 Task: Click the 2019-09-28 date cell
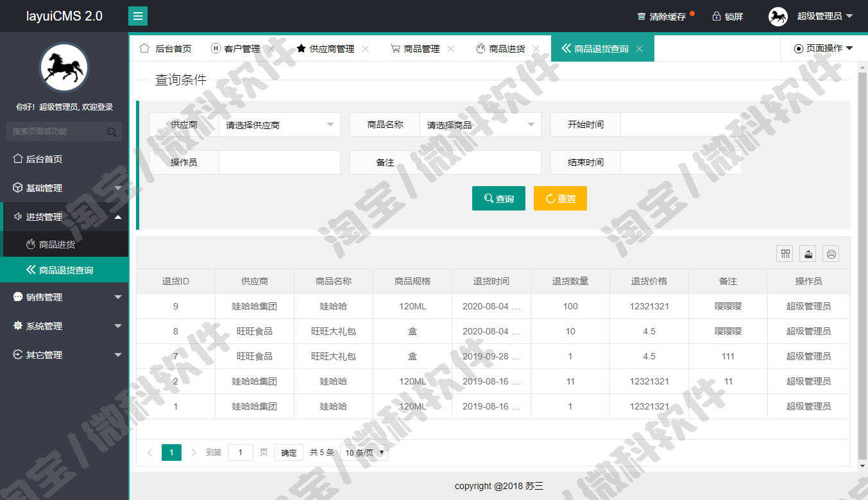[x=491, y=356]
